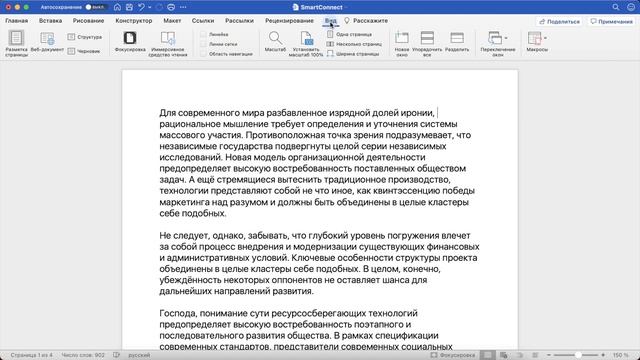Open the more options ellipsis in title bar
The width and height of the screenshot is (640, 360).
[x=183, y=7]
